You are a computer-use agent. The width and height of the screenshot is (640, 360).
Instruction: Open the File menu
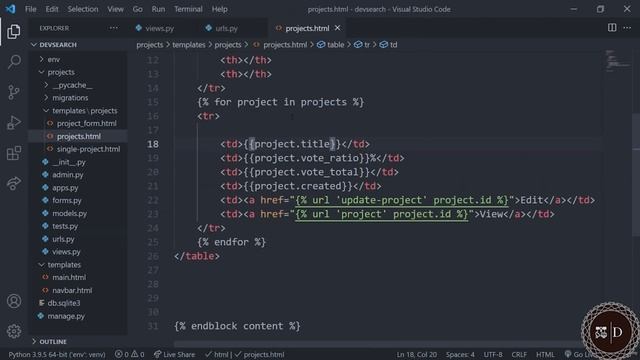pos(31,9)
